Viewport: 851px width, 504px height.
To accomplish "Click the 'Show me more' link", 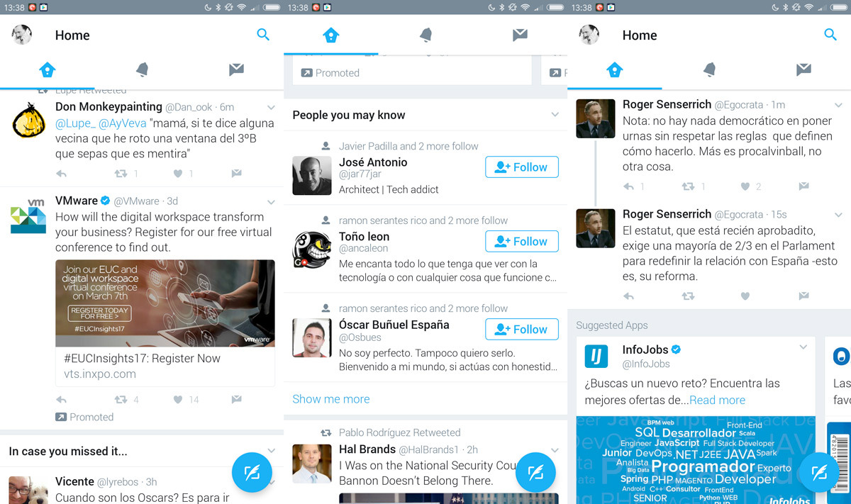I will coord(330,399).
